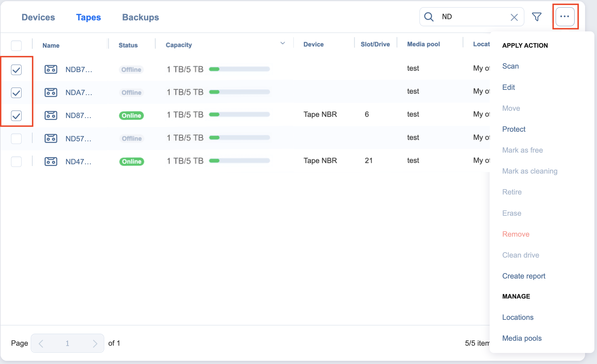This screenshot has width=597, height=364.
Task: Click the ND87 capacity progress bar
Action: click(x=239, y=115)
